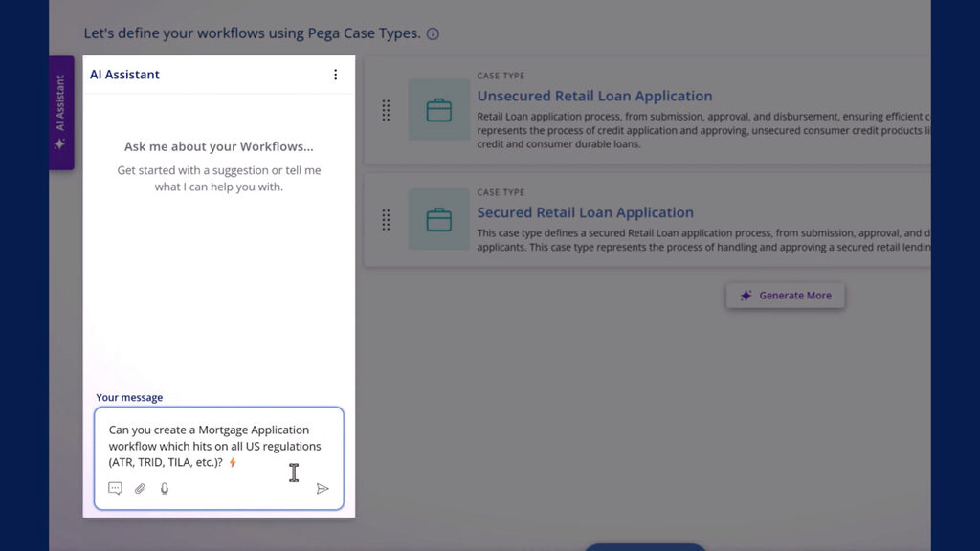The height and width of the screenshot is (551, 980).
Task: Send the message using the arrow icon
Action: [323, 489]
